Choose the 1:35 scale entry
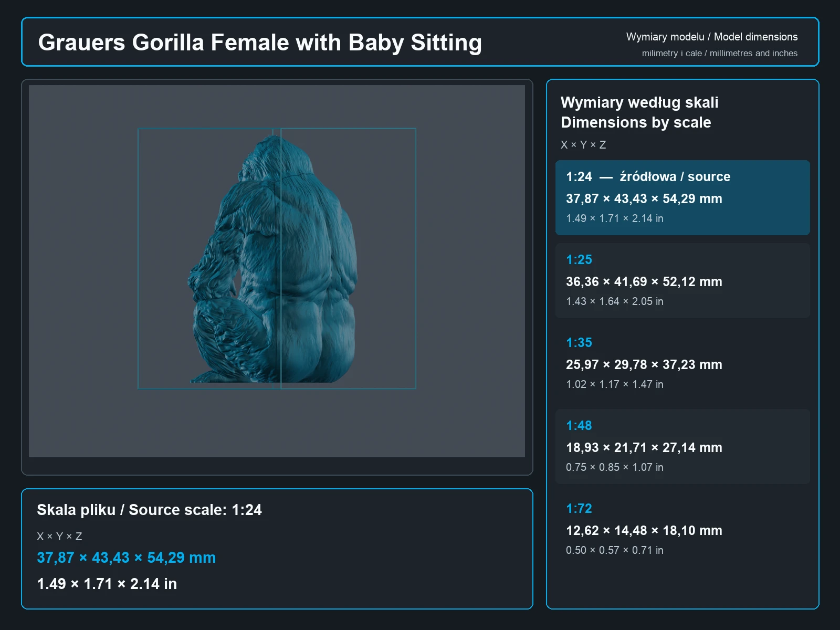The height and width of the screenshot is (630, 840). pos(682,363)
